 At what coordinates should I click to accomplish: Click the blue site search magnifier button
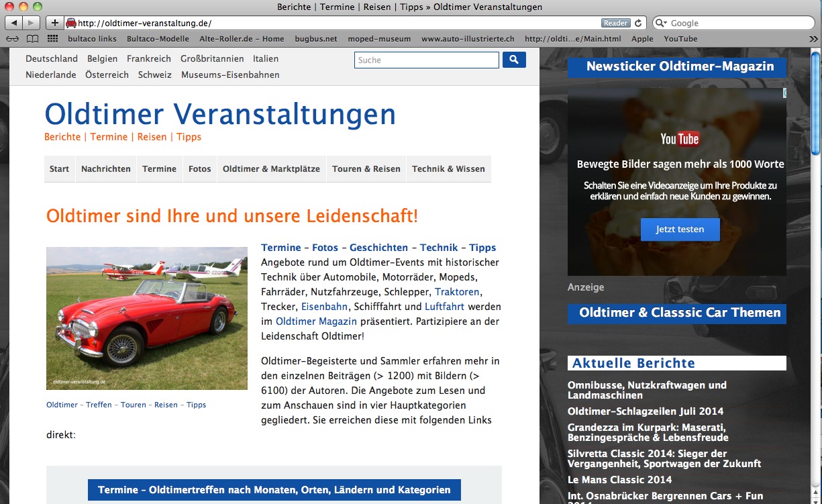pyautogui.click(x=514, y=60)
